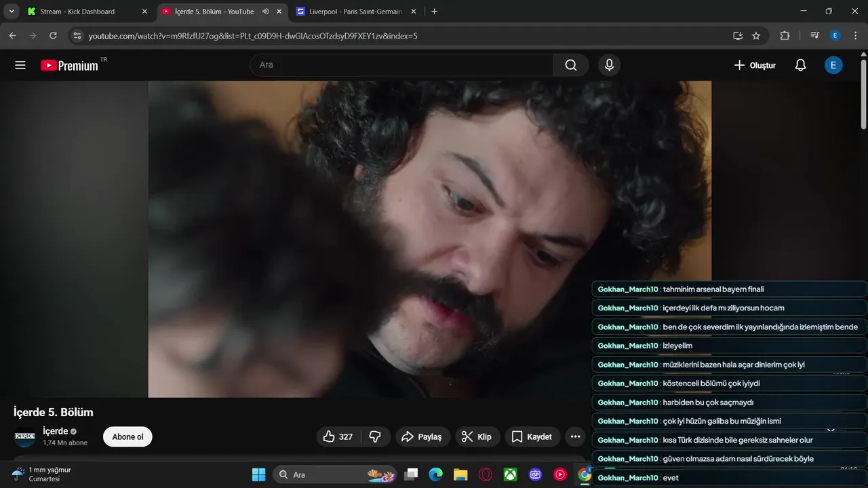Close the Liverpool - Paris Saint-Germain tab
This screenshot has width=868, height=488.
pyautogui.click(x=414, y=12)
